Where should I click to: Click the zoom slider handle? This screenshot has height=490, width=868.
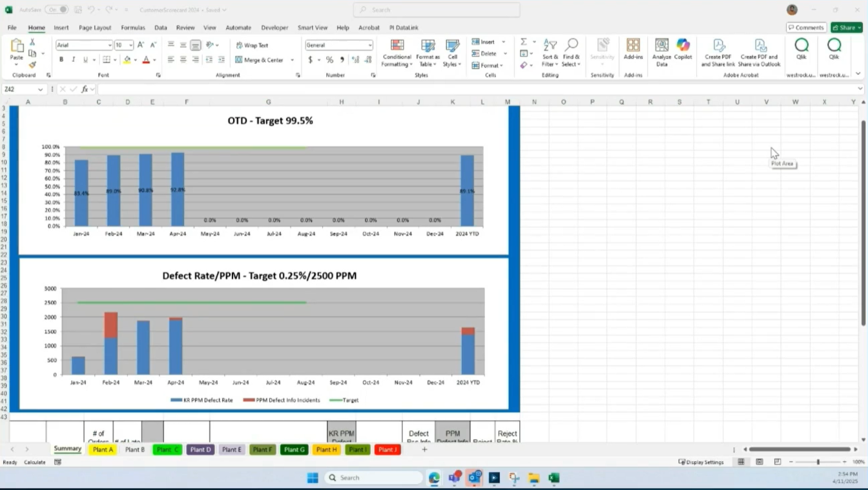click(818, 462)
